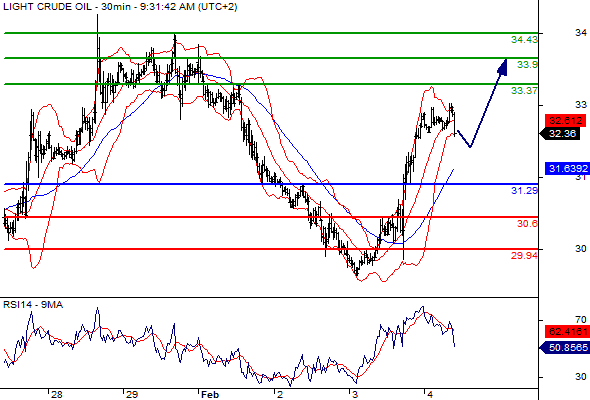Click the LIGHT CRUDE OIL chart title
Viewport: 590px width, 400px height.
click(47, 6)
